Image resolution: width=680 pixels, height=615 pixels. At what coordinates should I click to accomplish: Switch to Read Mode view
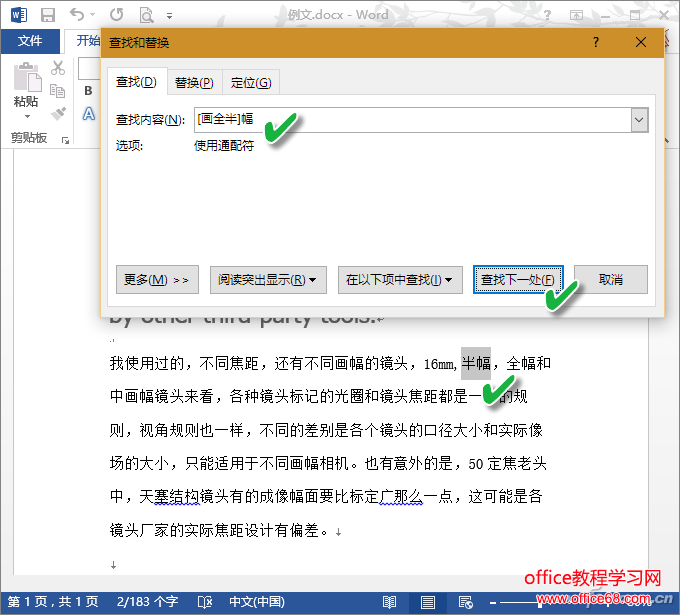pyautogui.click(x=389, y=602)
